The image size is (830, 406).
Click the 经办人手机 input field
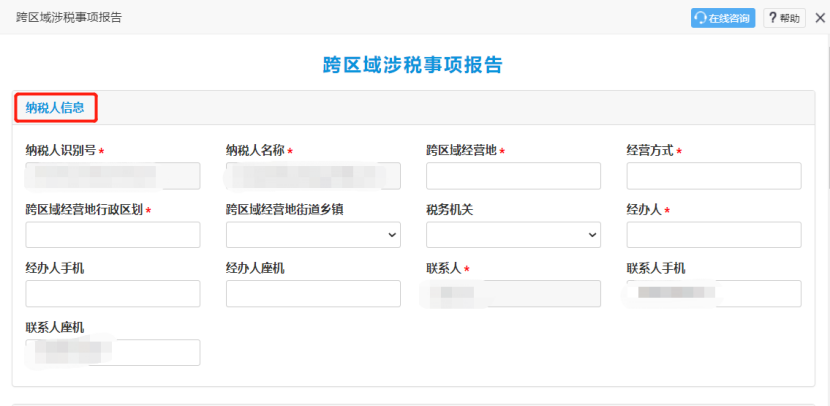click(x=113, y=294)
